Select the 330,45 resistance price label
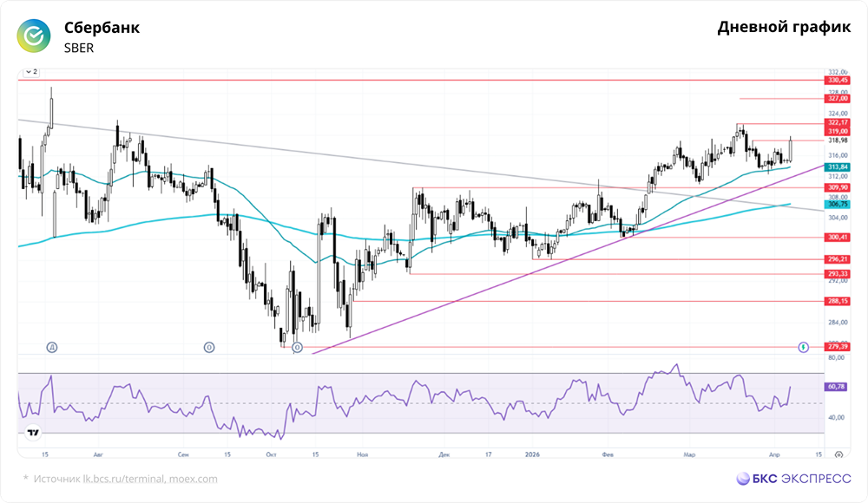 click(x=838, y=81)
